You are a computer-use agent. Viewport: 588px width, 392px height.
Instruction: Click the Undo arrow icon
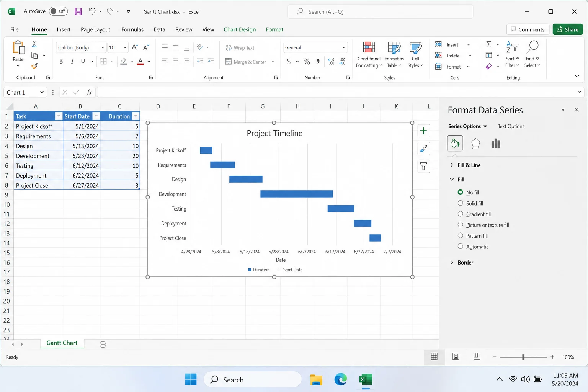point(92,11)
